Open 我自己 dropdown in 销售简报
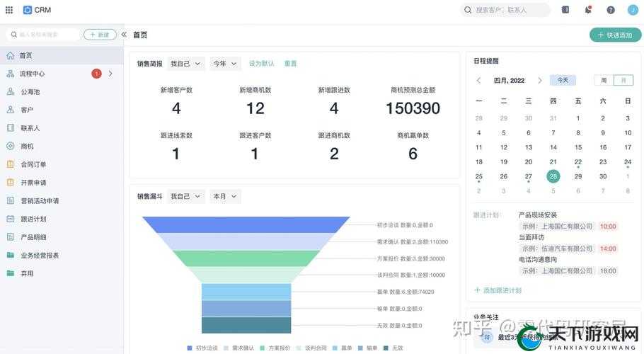Screen dimensions: 644x354 [185, 64]
